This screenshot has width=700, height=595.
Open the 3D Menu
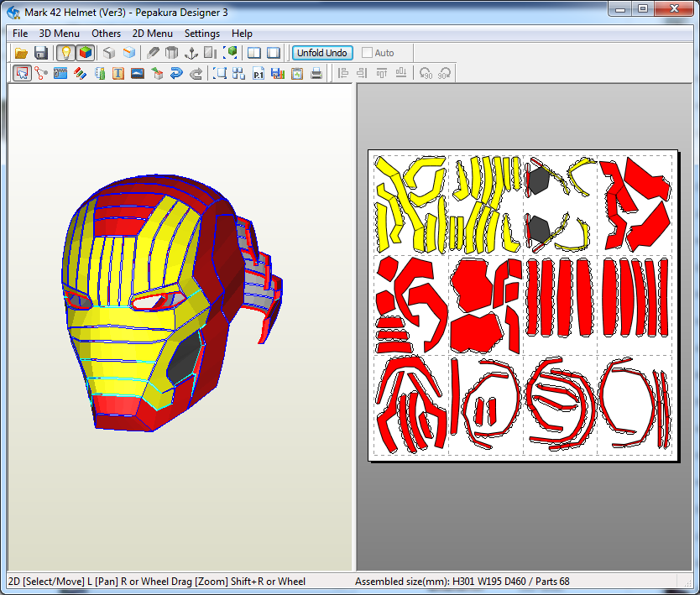tap(59, 34)
